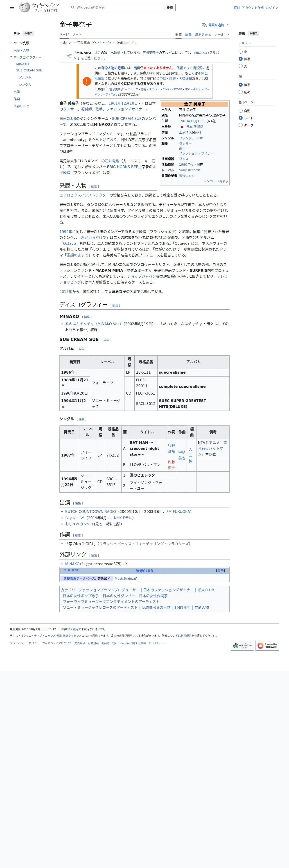This screenshot has height=868, width=289.
Task: Open プライバシー・ポリシー footer link
Action: [25, 643]
